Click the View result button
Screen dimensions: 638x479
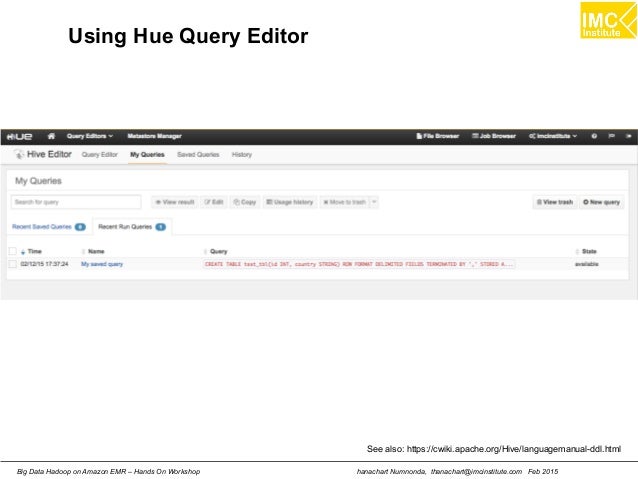pos(175,202)
